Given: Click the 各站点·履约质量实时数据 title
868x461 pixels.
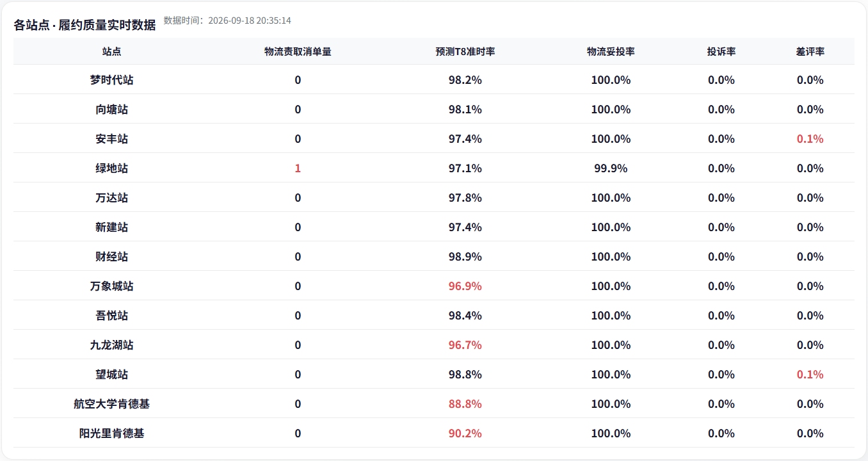Looking at the screenshot, I should (84, 25).
